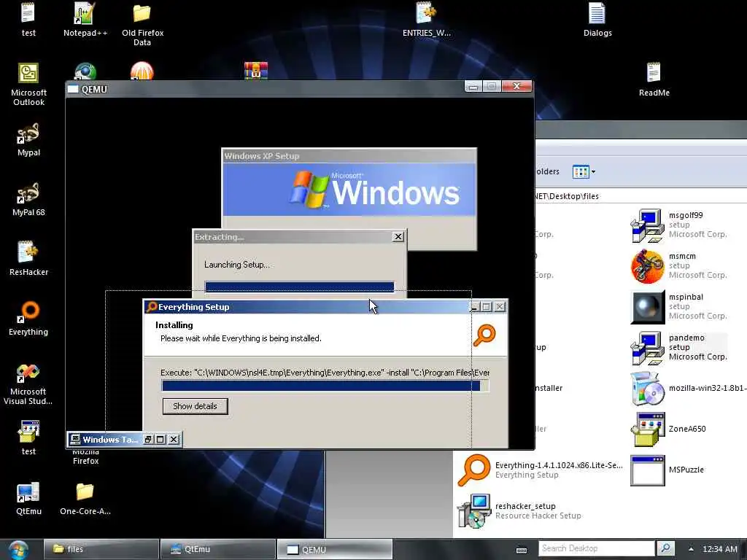Image resolution: width=747 pixels, height=560 pixels.
Task: Launch Notepad++ desktop shortcut
Action: coord(85,19)
